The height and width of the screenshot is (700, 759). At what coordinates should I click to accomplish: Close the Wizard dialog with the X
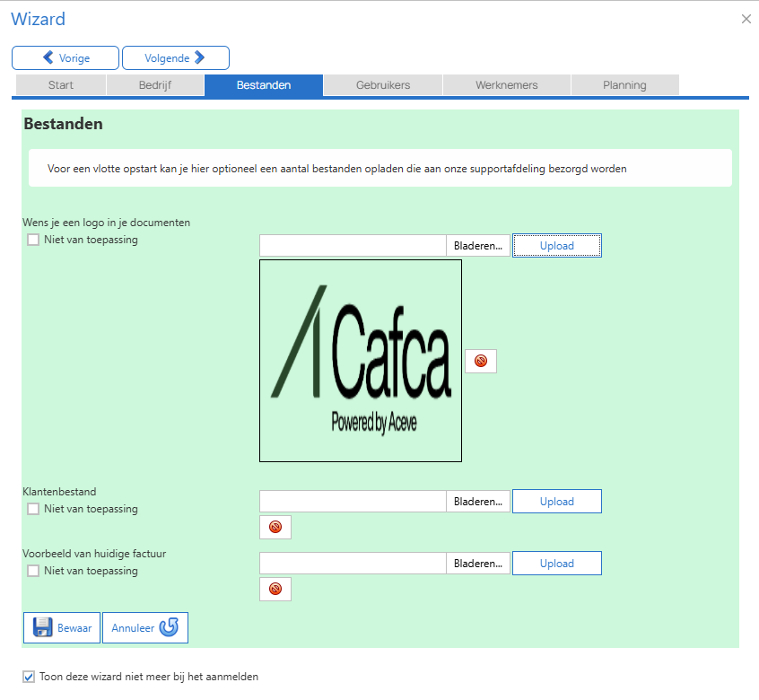[x=746, y=19]
